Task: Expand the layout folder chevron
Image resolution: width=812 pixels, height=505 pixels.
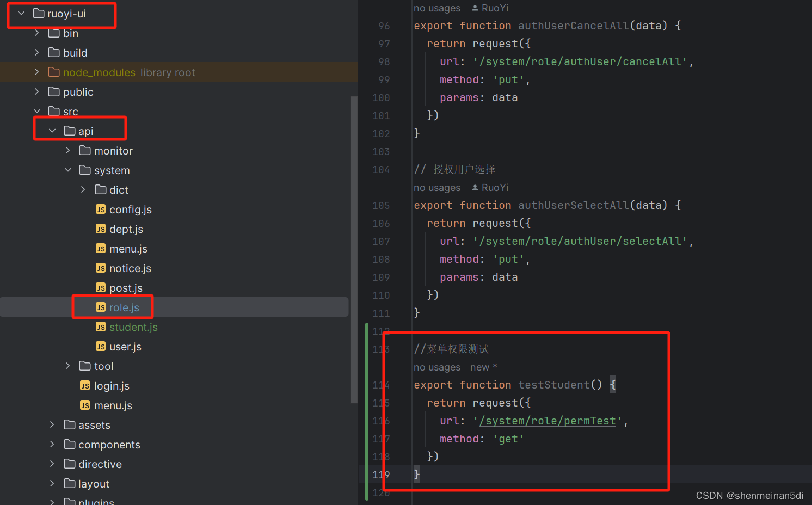Action: (52, 483)
